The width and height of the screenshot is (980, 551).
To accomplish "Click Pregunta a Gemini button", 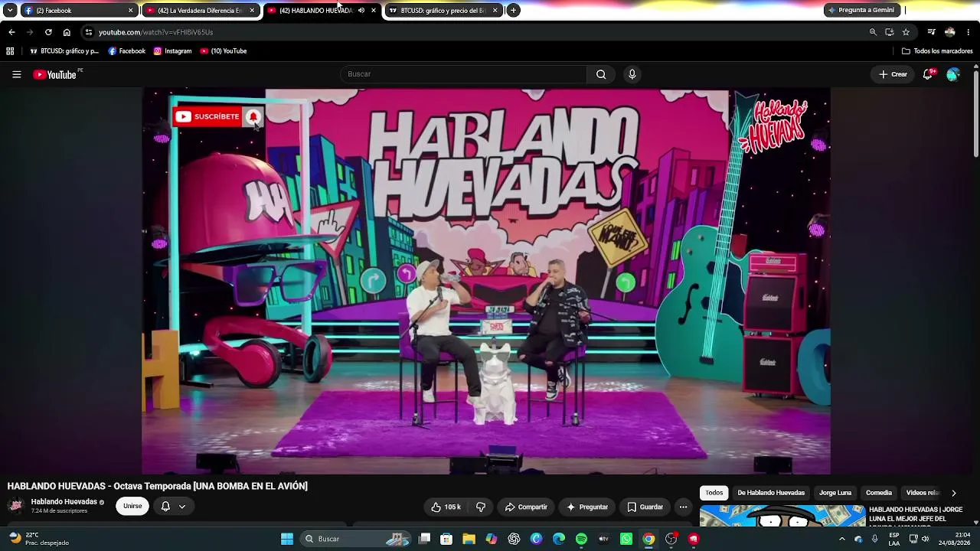I will (x=862, y=10).
